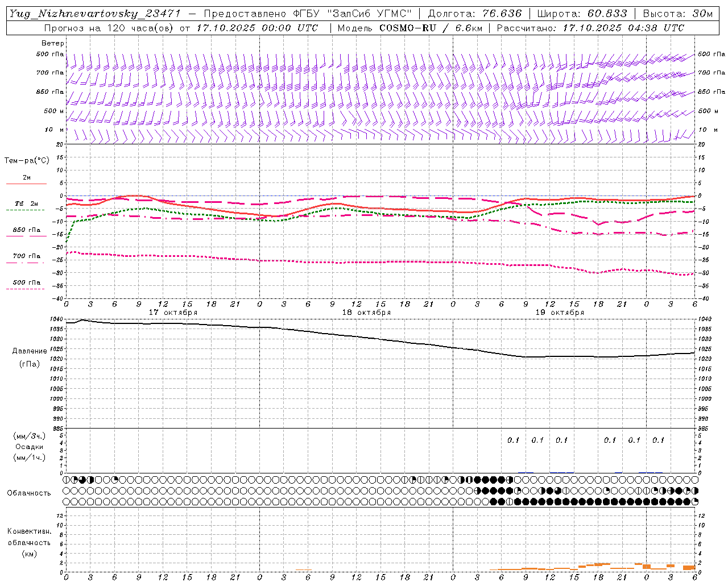Click the Тем-ра(°C) panel label

27,161
